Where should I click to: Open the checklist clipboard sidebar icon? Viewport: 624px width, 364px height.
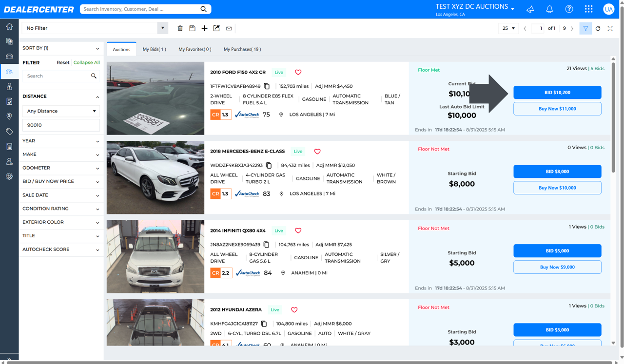(x=9, y=101)
